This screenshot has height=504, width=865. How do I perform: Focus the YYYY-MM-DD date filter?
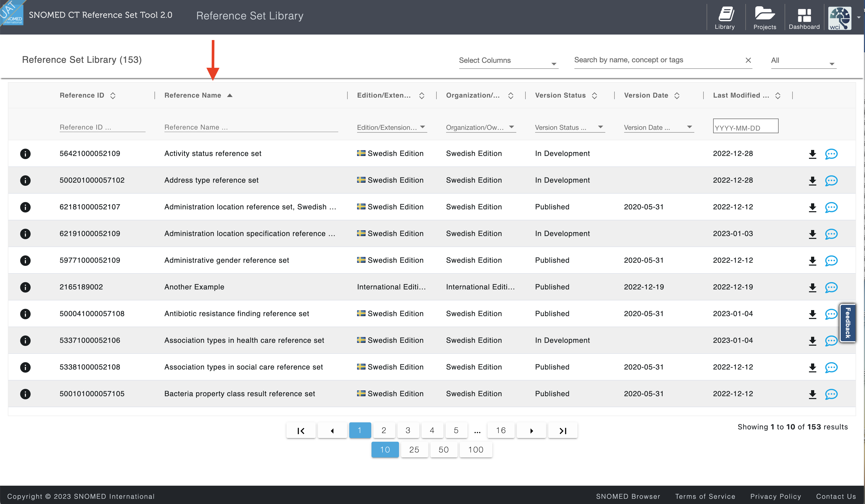coord(746,126)
